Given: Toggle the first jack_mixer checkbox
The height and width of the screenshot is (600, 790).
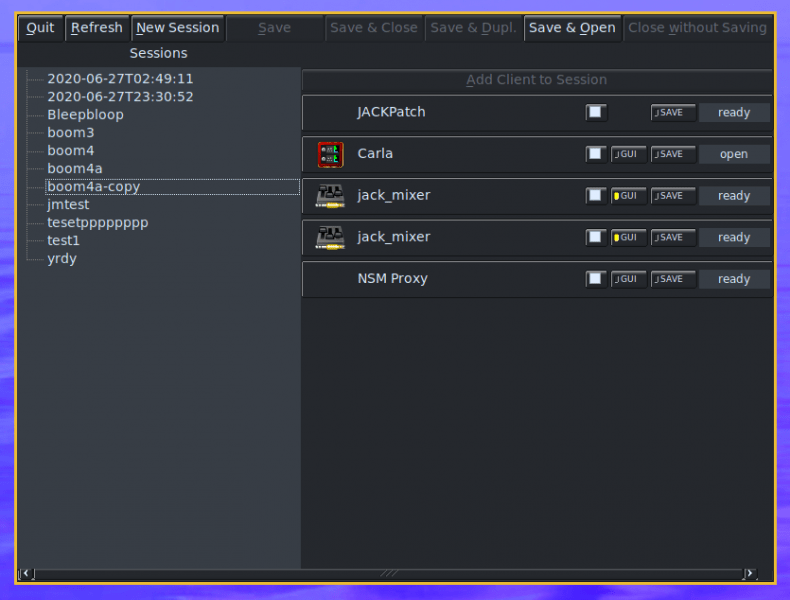Looking at the screenshot, I should pos(596,196).
